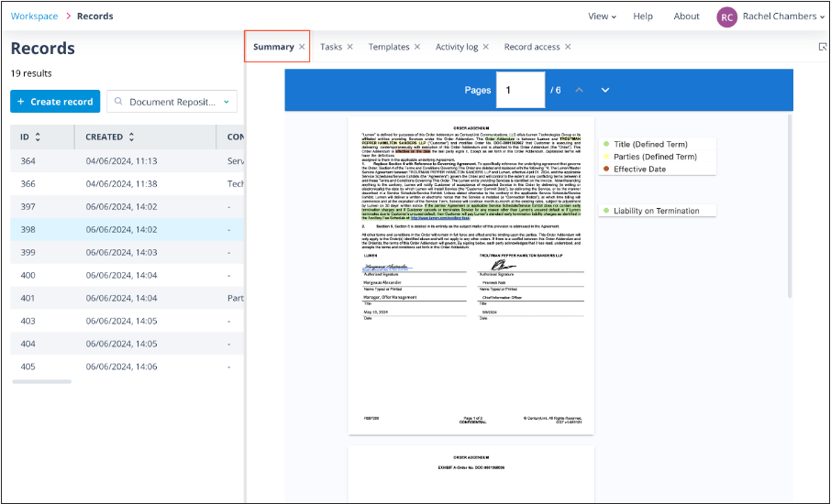Close the Record access tab with its X

point(568,47)
